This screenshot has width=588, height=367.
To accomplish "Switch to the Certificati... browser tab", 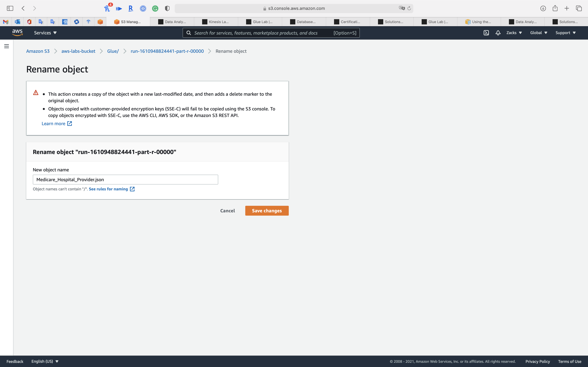I will 347,22.
